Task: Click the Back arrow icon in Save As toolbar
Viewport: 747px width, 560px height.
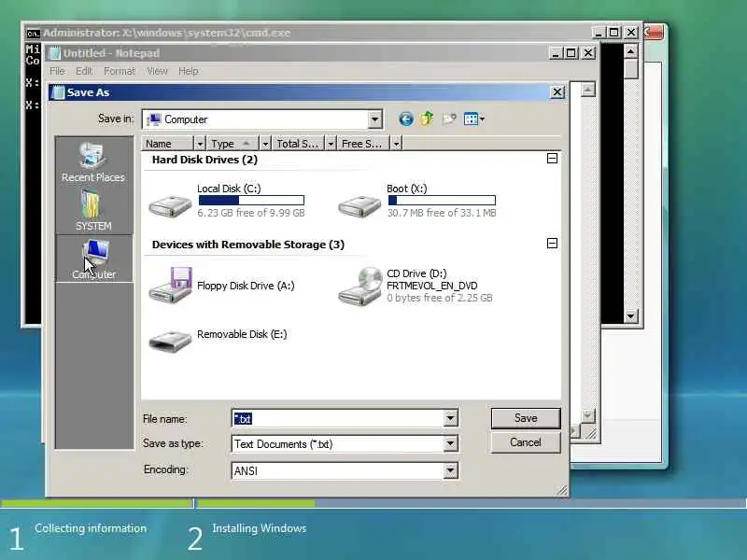Action: point(406,119)
